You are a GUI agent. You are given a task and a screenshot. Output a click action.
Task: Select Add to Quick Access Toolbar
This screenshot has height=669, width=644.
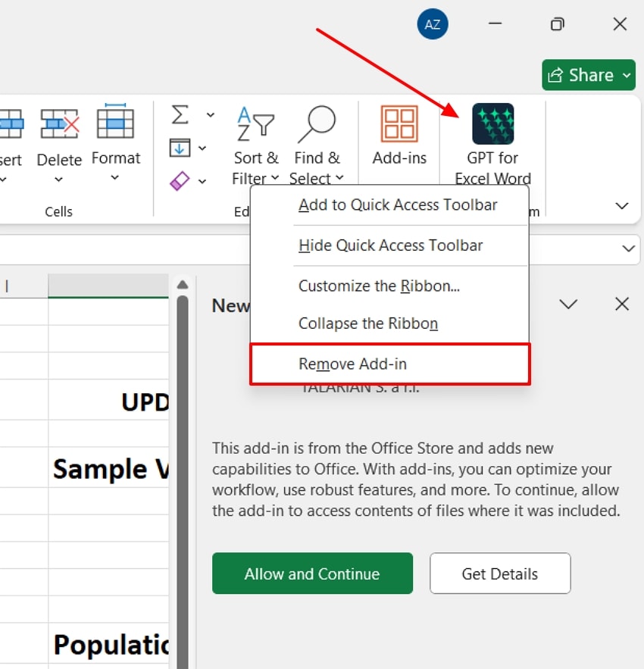tap(399, 205)
